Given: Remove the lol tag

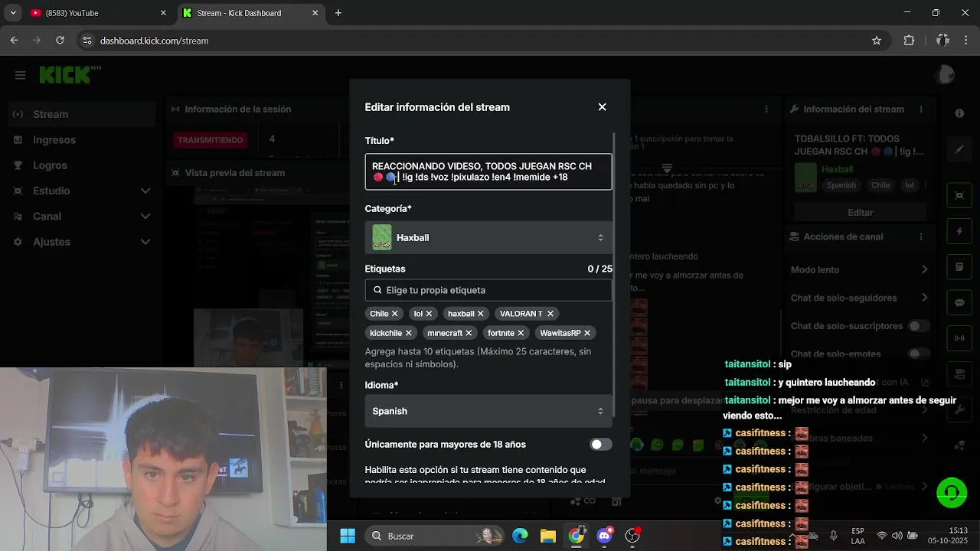Looking at the screenshot, I should [429, 314].
